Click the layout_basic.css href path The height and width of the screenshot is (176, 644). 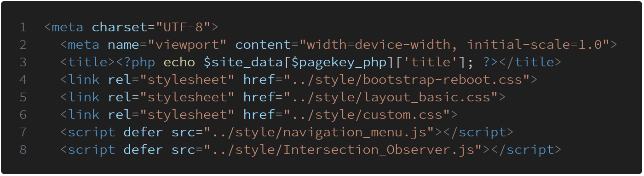(x=391, y=97)
